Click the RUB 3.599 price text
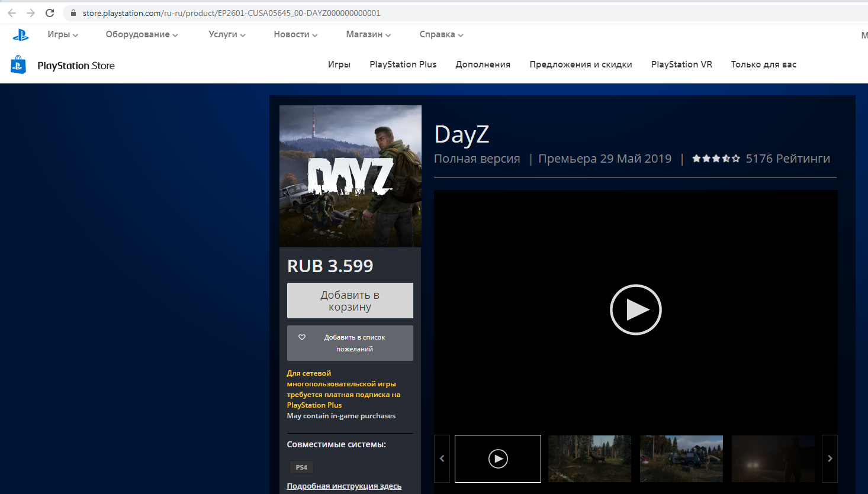The height and width of the screenshot is (494, 868). tap(330, 266)
